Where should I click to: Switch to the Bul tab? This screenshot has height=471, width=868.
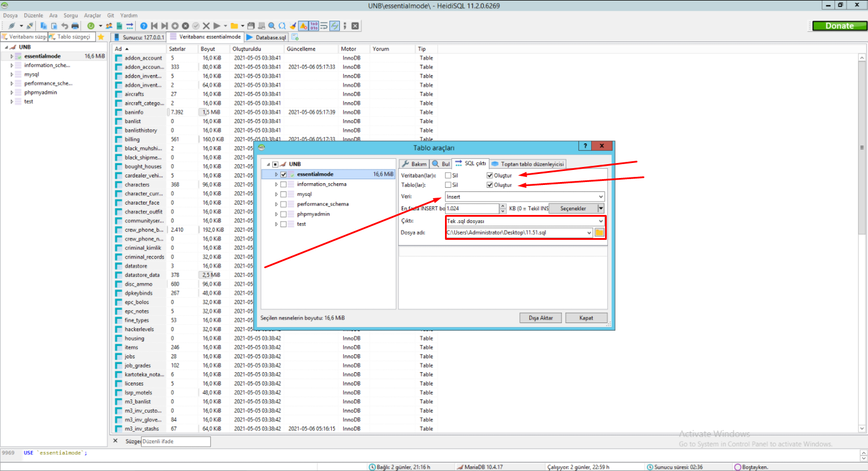tap(442, 164)
